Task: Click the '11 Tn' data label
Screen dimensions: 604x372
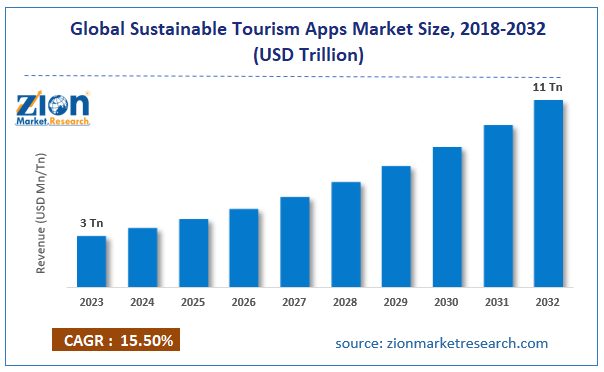Action: point(547,87)
